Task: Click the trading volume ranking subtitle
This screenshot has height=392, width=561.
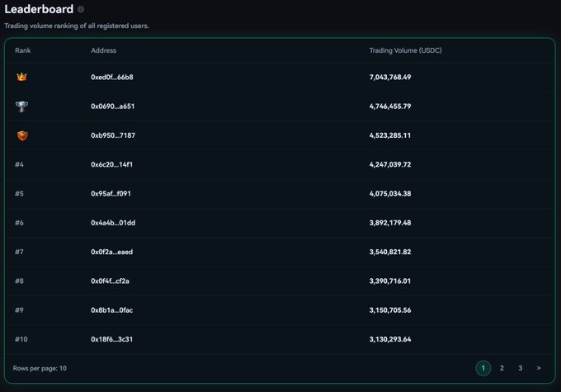Action: pos(77,26)
